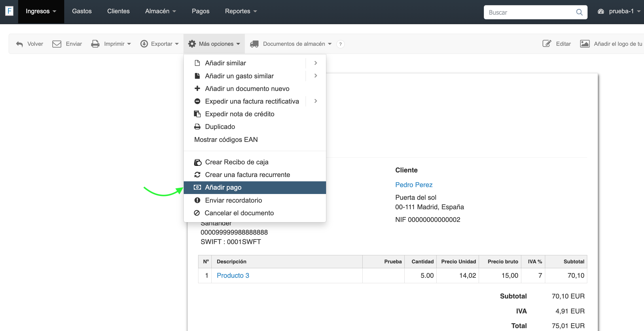
Task: Select Cancelar el documento option
Action: click(x=239, y=213)
